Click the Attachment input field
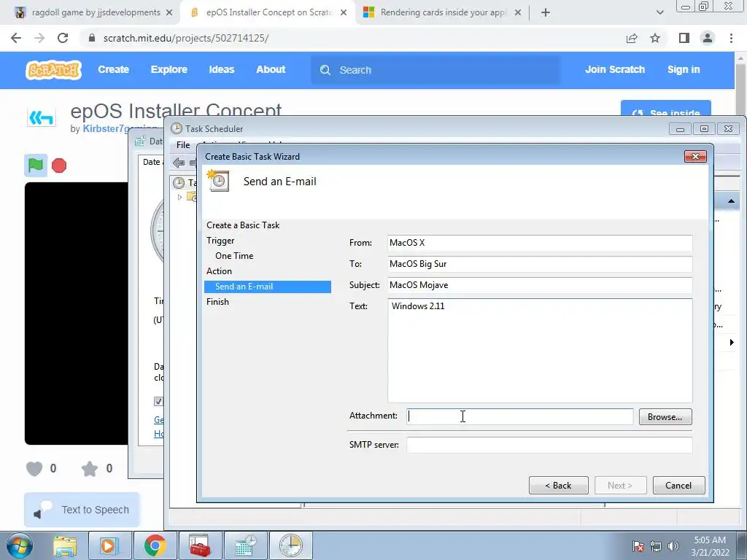This screenshot has height=560, width=747. pos(519,416)
